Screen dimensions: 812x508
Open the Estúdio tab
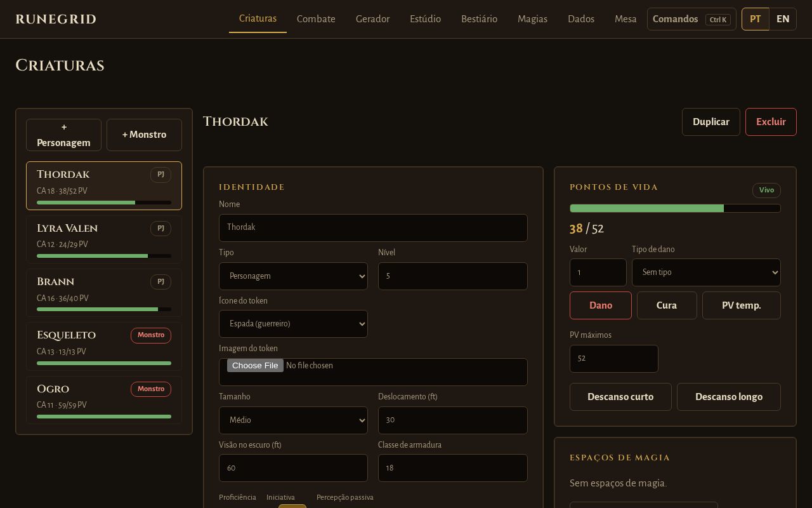425,19
